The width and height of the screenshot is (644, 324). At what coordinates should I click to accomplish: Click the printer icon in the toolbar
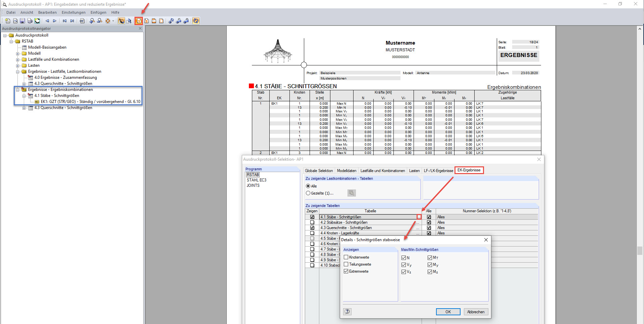pos(30,21)
